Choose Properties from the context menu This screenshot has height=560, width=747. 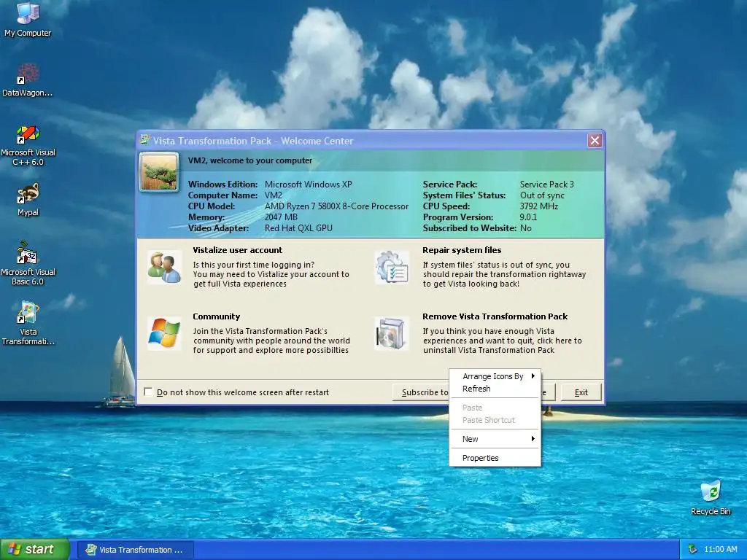(x=495, y=458)
